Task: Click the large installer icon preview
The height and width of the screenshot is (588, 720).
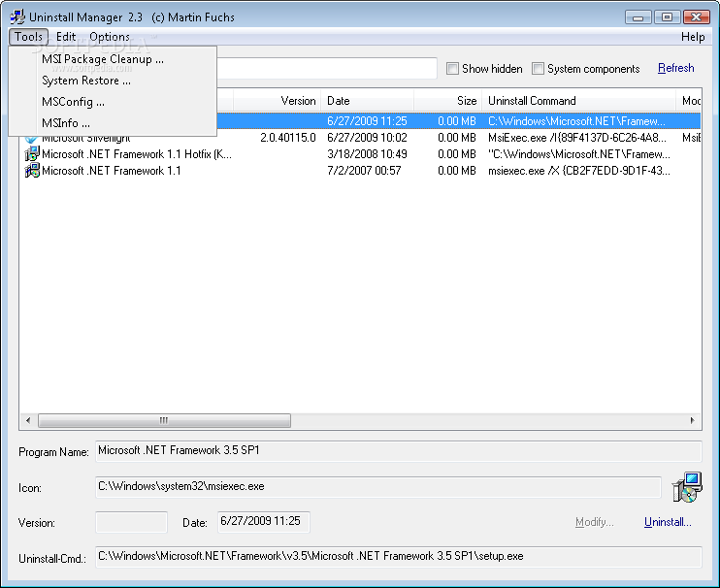Action: pyautogui.click(x=687, y=487)
